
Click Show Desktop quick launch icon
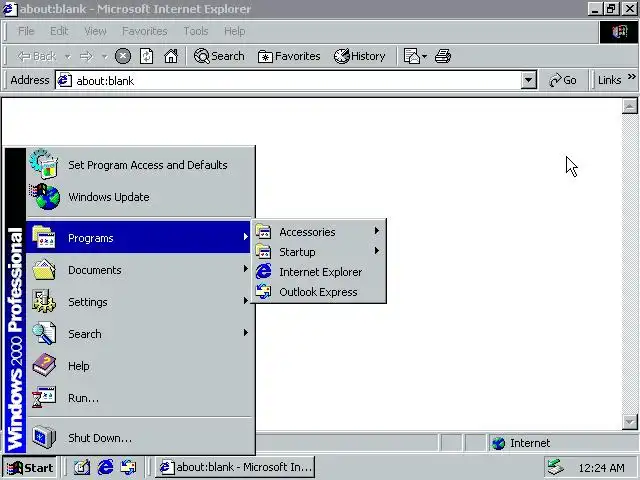(82, 467)
